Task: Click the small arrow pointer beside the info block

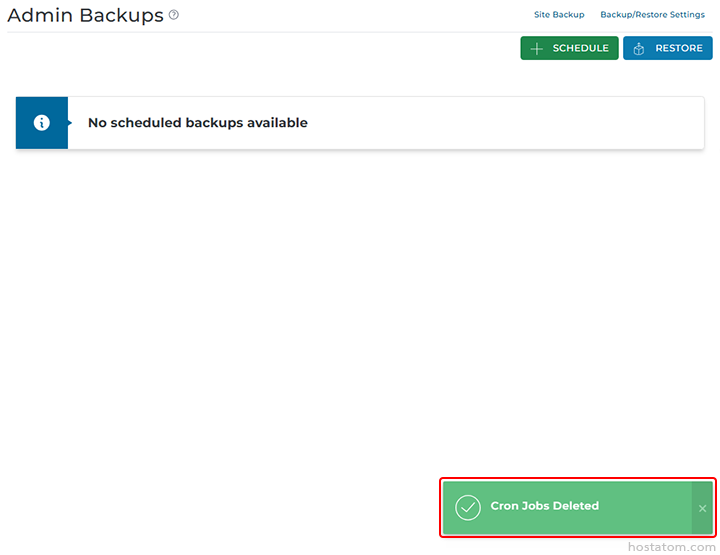Action: pyautogui.click(x=70, y=123)
